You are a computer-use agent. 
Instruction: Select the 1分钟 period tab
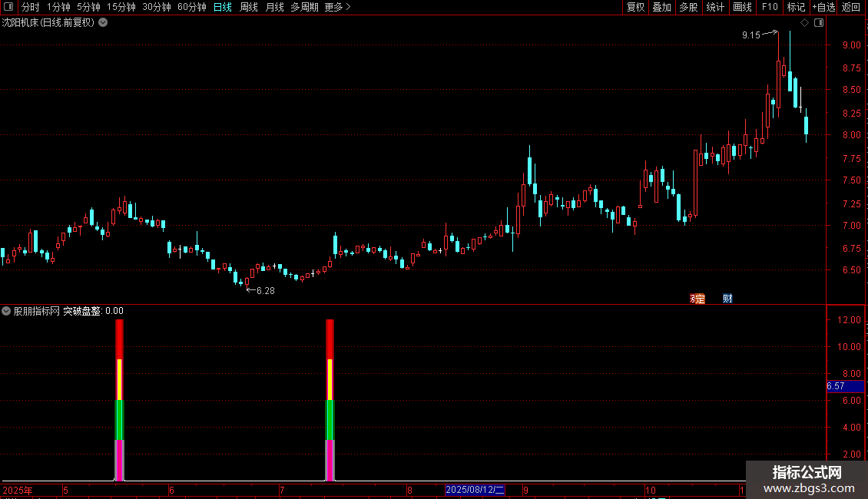pos(58,7)
